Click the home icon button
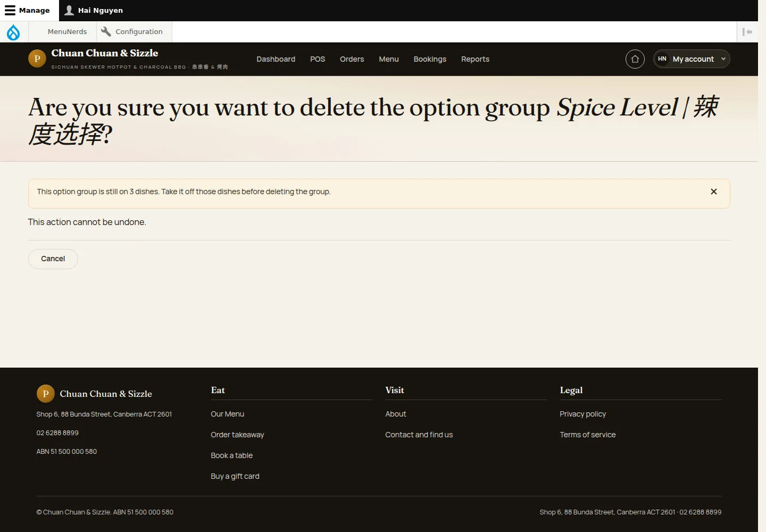The height and width of the screenshot is (532, 766). click(x=635, y=59)
